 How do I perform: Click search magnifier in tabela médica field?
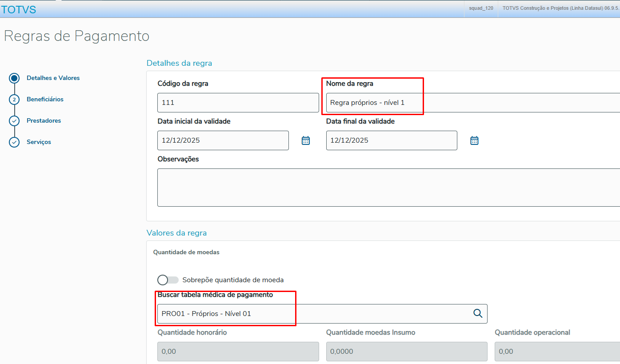point(478,313)
